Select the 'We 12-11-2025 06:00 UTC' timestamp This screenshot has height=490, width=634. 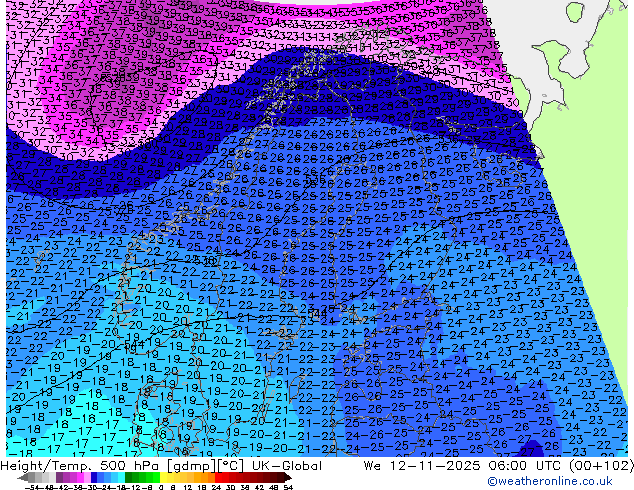point(464,466)
